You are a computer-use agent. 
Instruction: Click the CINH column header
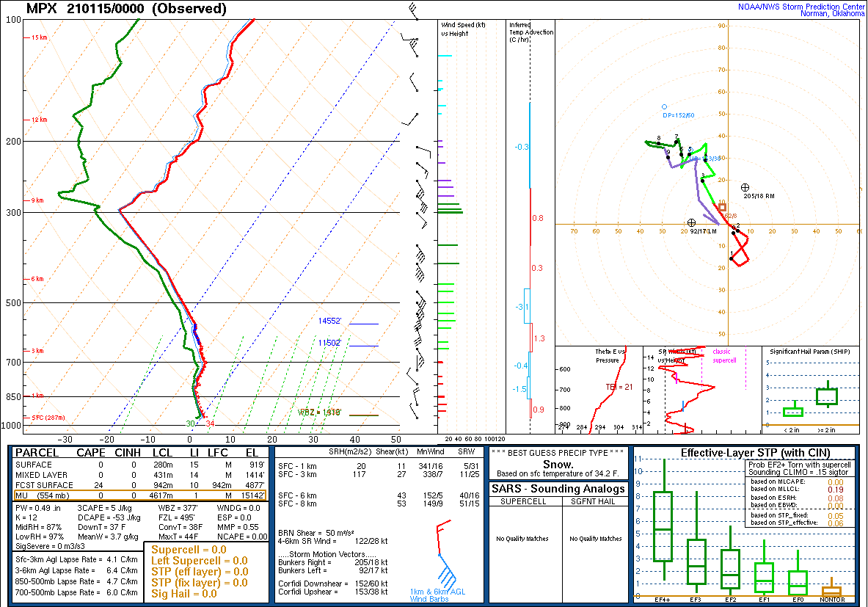128,452
